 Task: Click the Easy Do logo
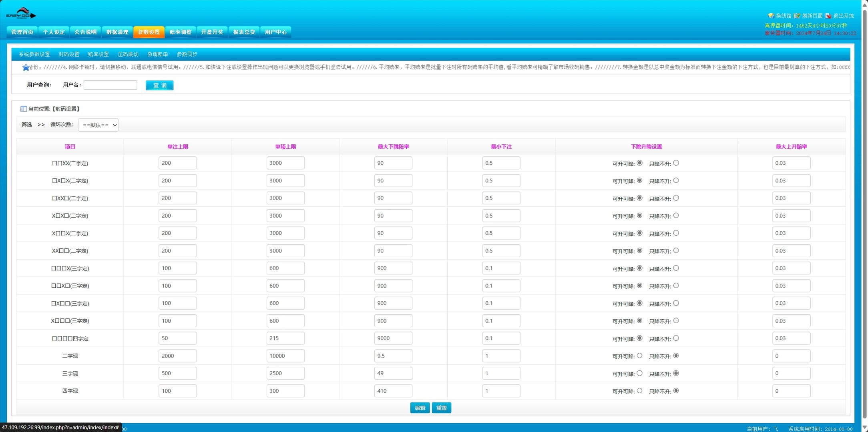pos(21,14)
